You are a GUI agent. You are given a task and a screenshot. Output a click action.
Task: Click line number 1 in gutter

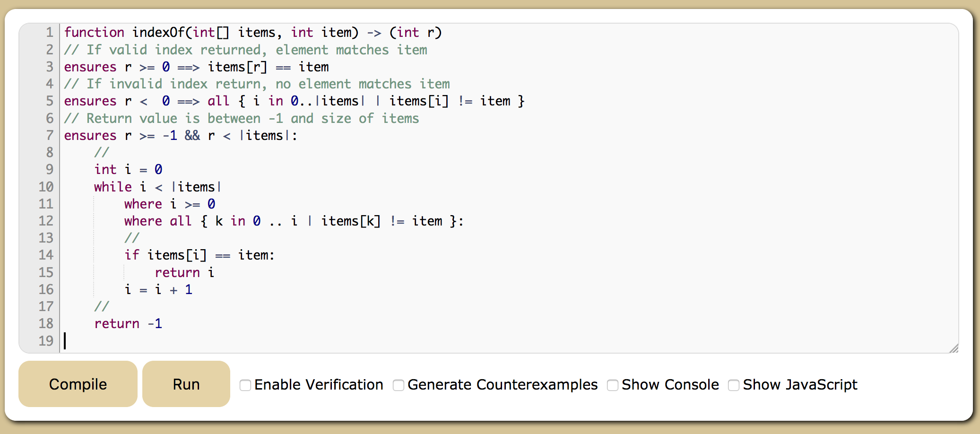point(49,32)
